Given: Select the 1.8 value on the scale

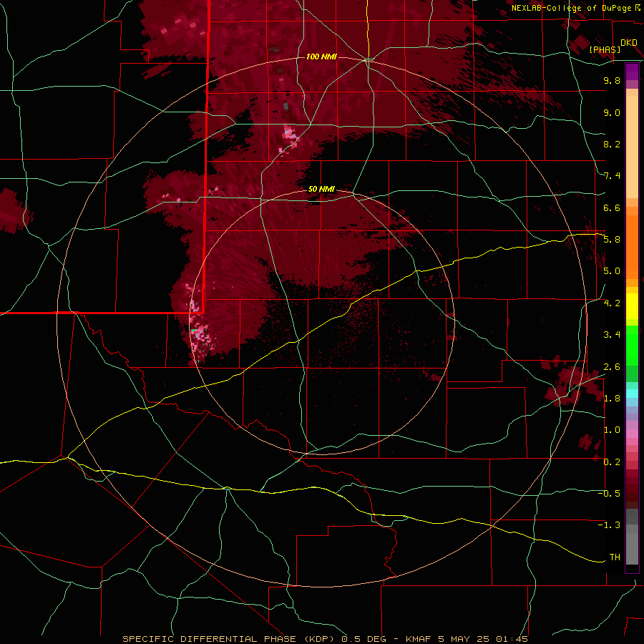Looking at the screenshot, I should click(612, 399).
